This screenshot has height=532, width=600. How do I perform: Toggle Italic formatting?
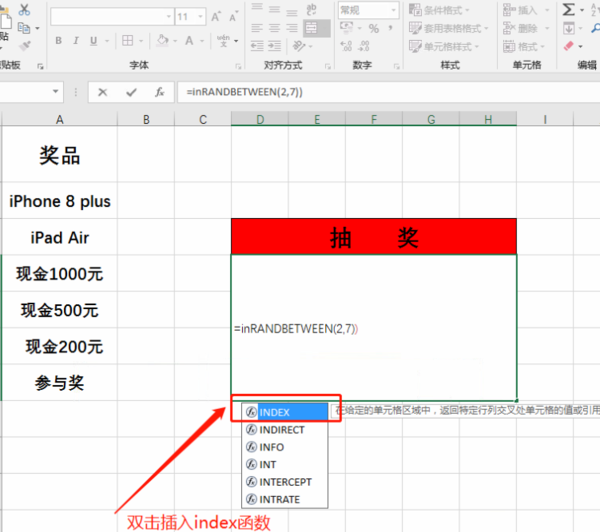tap(76, 41)
